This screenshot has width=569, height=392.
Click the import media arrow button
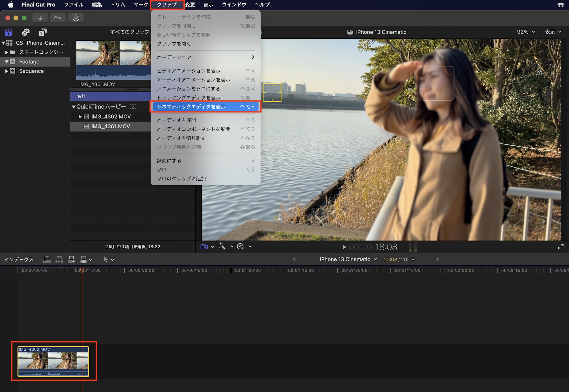tap(40, 18)
